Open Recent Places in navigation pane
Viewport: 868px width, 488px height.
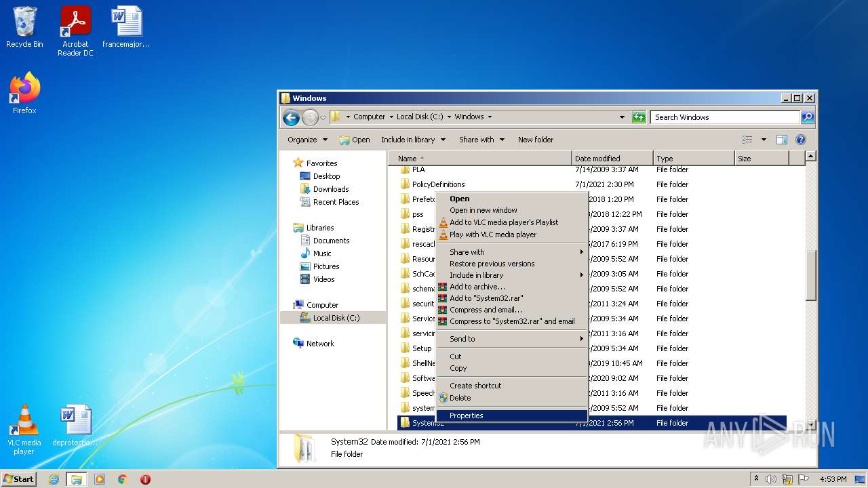coord(330,202)
